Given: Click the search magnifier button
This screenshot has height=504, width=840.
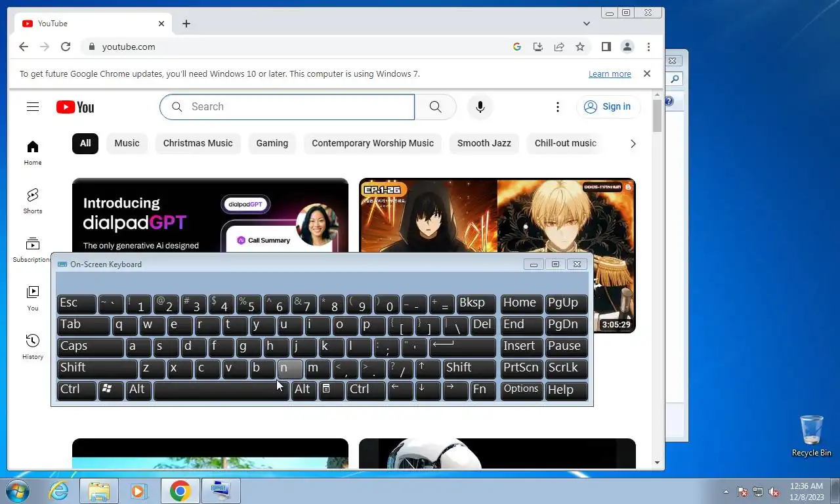Looking at the screenshot, I should [436, 107].
